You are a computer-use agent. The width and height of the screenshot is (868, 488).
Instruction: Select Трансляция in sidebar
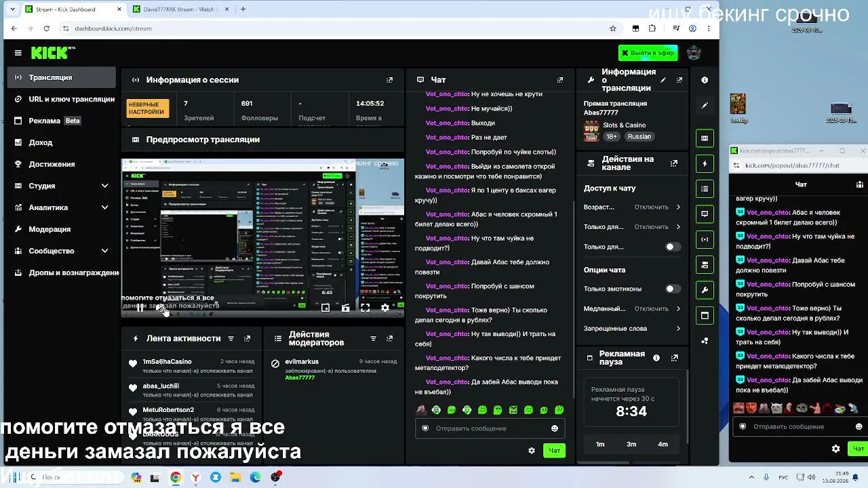[61, 77]
